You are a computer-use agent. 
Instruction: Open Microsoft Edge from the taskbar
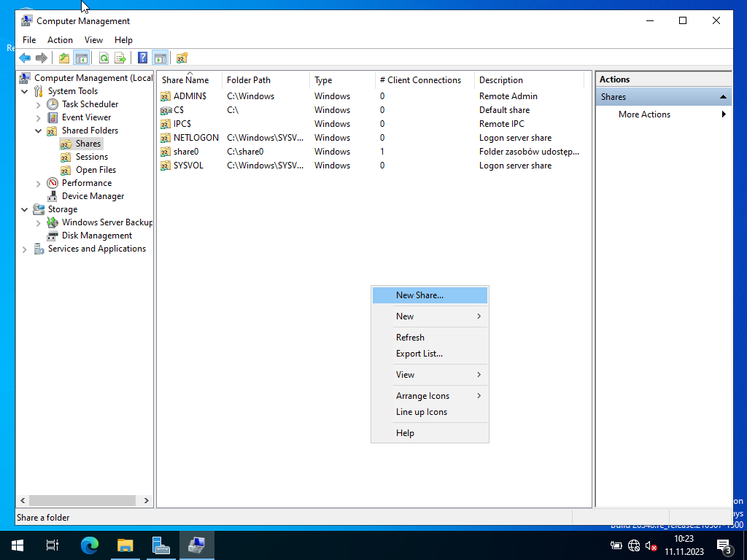pyautogui.click(x=89, y=545)
